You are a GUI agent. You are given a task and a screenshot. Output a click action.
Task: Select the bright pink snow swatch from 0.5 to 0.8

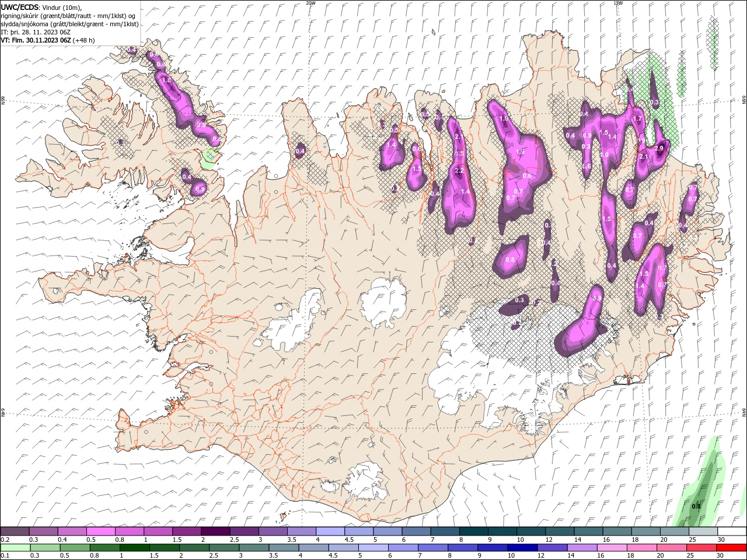pos(101,531)
